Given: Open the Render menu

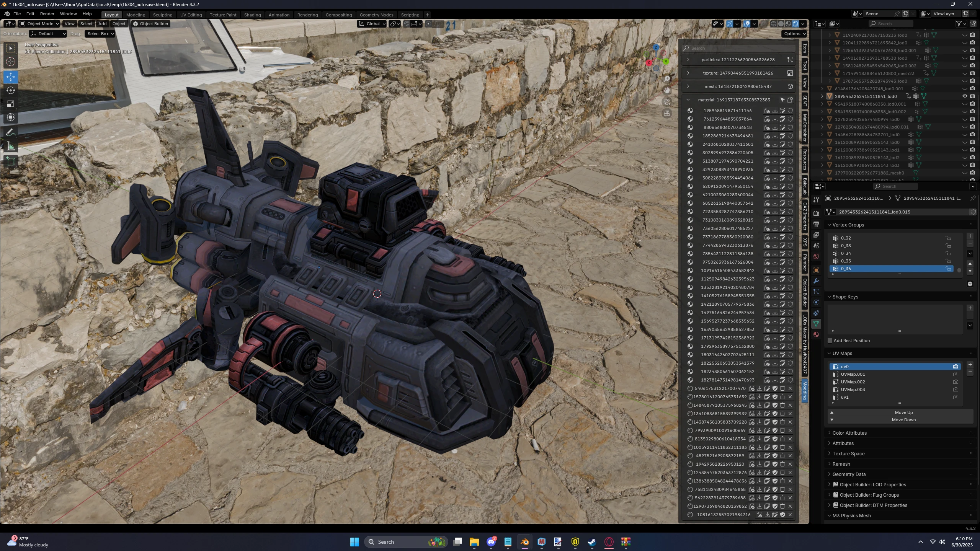Looking at the screenshot, I should tap(47, 14).
